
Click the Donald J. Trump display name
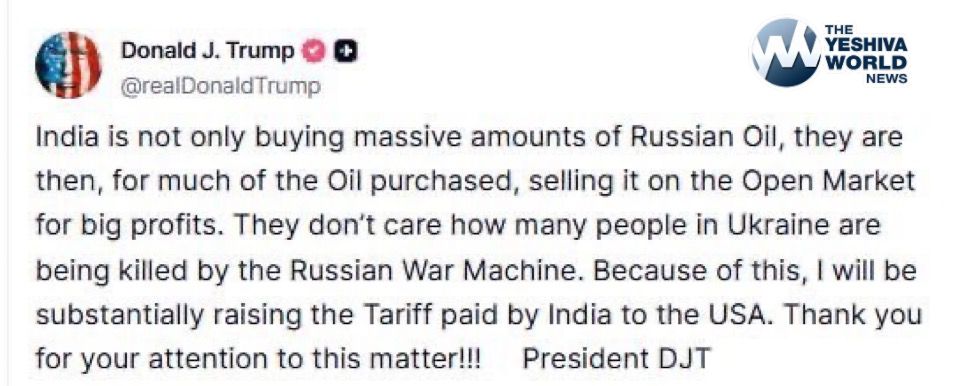pos(207,51)
